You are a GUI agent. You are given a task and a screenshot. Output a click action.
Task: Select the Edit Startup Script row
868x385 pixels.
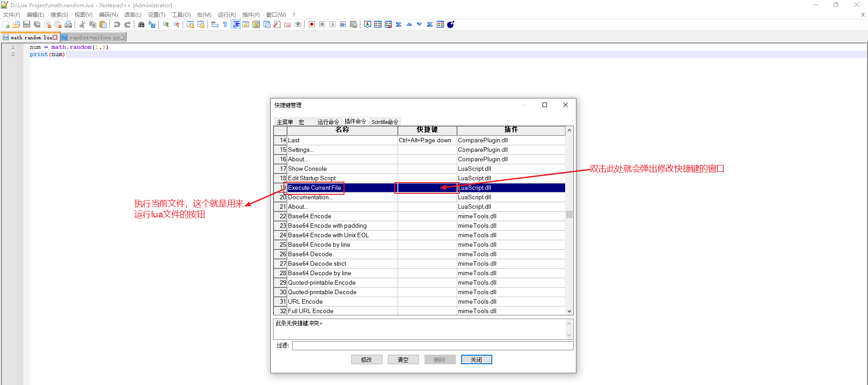(420, 178)
